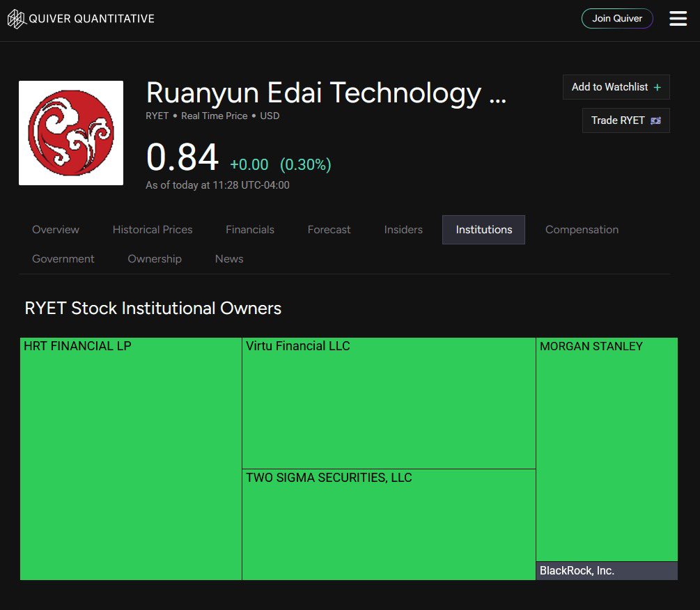Click the TWO SIGMA SECURITIES, LLC block
This screenshot has width=700, height=610.
389,525
